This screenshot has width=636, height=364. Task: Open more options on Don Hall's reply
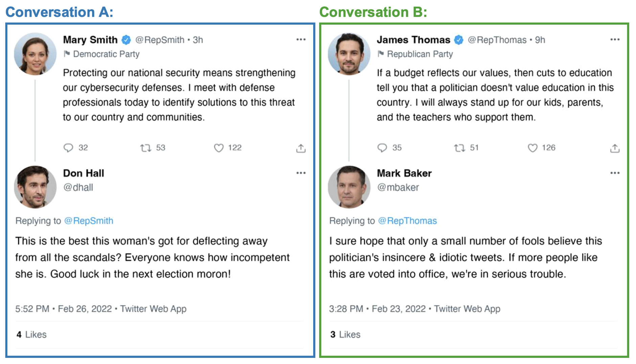pyautogui.click(x=301, y=173)
